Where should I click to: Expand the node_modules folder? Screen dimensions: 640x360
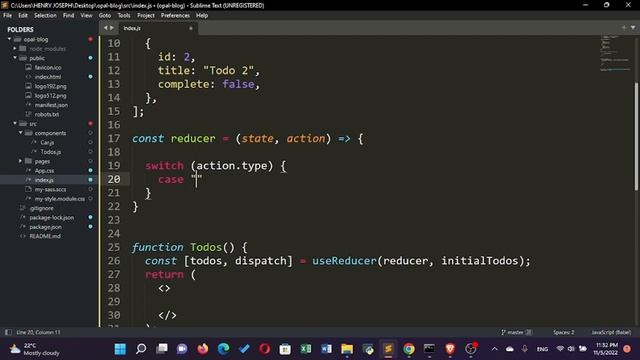15,49
